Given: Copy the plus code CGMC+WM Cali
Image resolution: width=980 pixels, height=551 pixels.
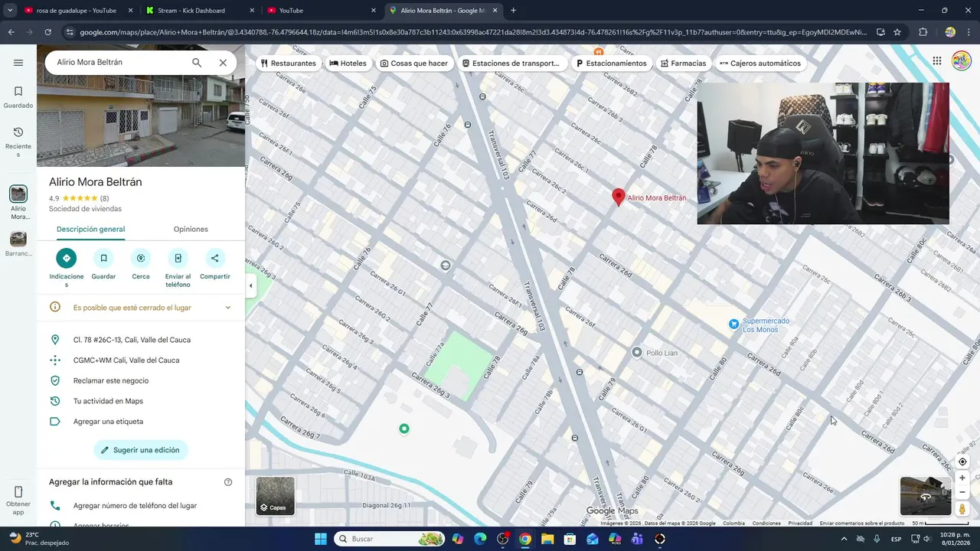Looking at the screenshot, I should click(126, 360).
